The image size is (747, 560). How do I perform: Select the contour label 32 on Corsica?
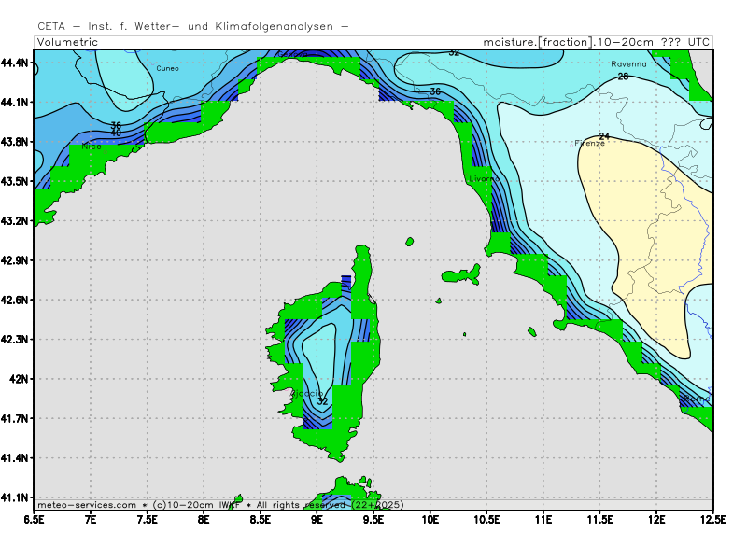coord(322,400)
